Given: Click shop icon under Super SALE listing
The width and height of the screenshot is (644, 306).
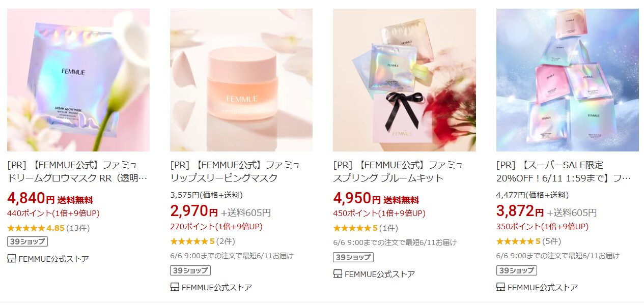Looking at the screenshot, I should click(x=501, y=287).
